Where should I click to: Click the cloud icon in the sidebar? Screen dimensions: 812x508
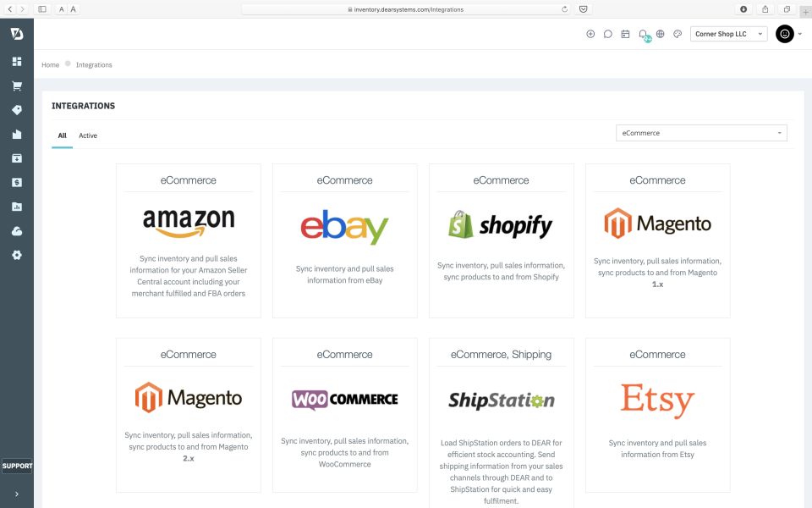click(17, 231)
